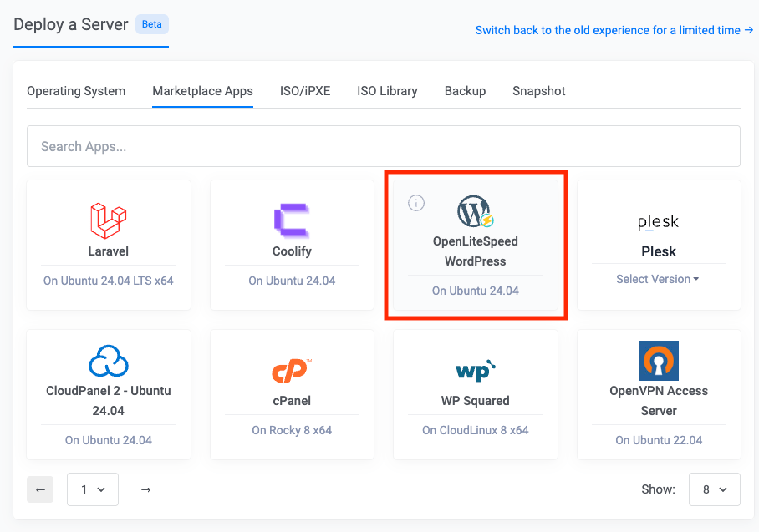Select the OpenLiteSpeed WordPress logo
Screen dimensions: 759x532
[x=476, y=211]
